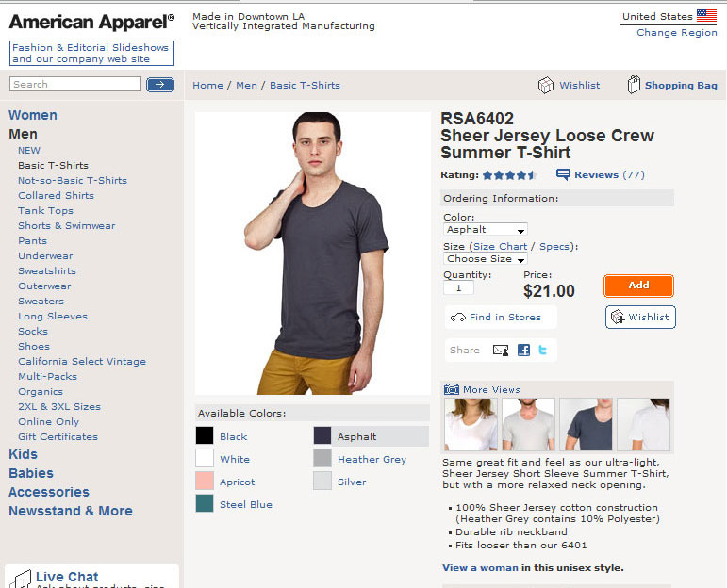This screenshot has height=588, width=727.
Task: Choose the Black color swatch
Action: [x=205, y=436]
